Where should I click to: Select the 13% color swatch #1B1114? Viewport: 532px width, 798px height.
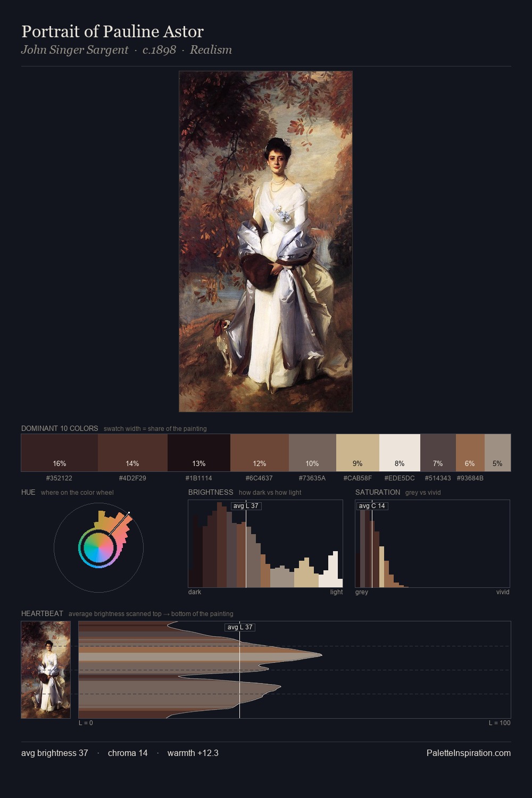pos(199,453)
